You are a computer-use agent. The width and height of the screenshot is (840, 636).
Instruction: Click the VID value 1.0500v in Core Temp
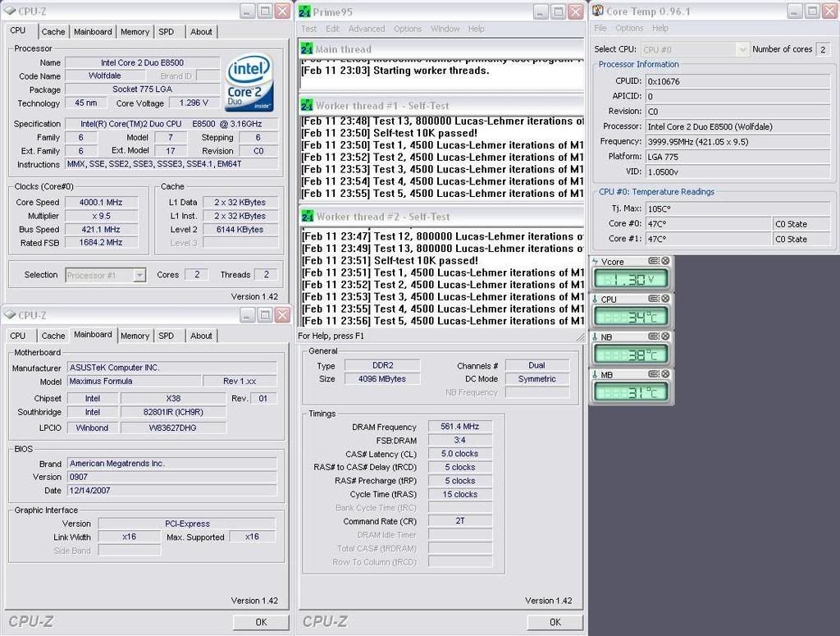737,172
